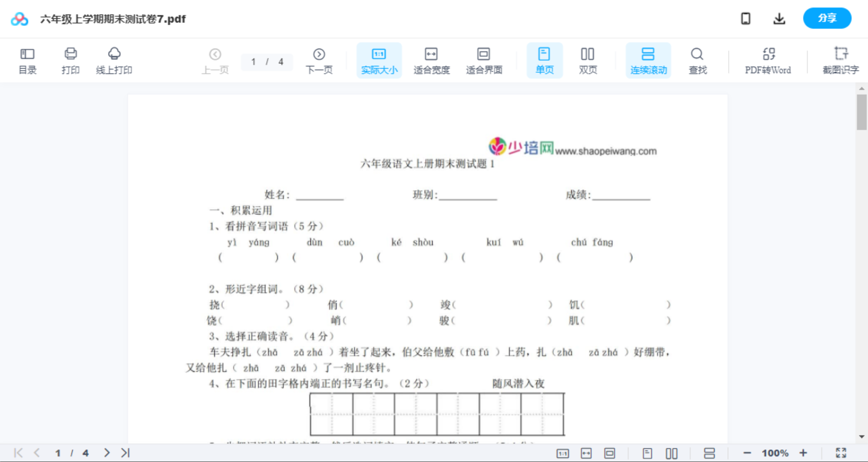The image size is (868, 462).
Task: Toggle 双页 double-page view mode
Action: 588,60
